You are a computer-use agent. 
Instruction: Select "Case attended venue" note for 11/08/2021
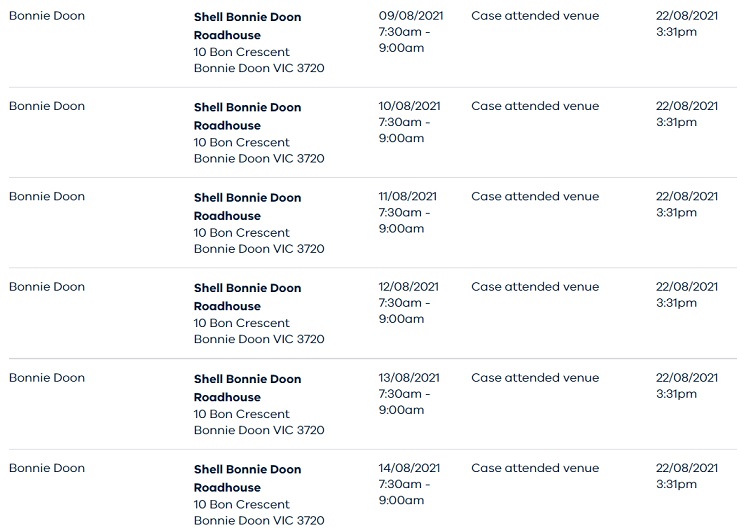tap(535, 196)
